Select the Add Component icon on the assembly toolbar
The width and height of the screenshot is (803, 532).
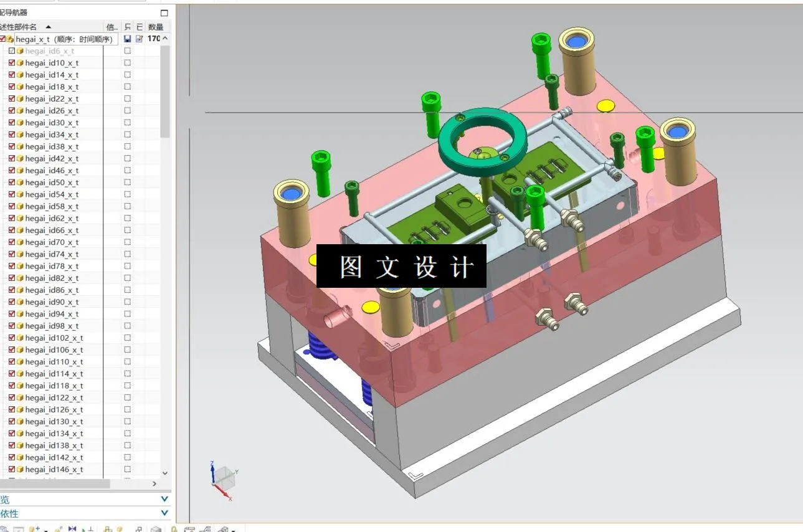[33, 528]
